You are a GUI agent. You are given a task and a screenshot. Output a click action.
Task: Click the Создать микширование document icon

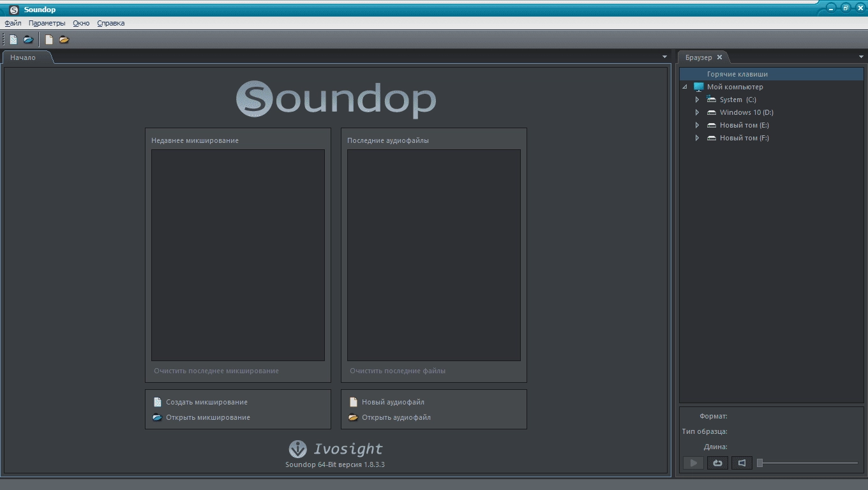pos(158,402)
